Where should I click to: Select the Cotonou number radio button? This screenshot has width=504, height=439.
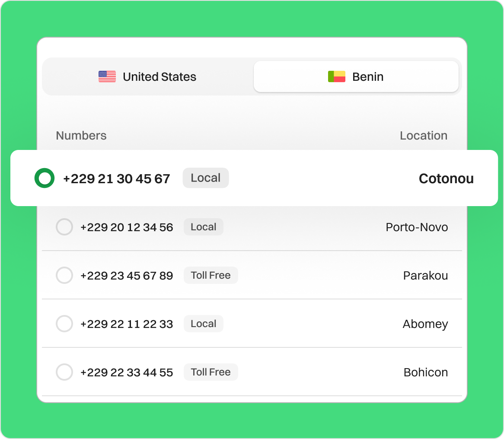click(x=45, y=178)
